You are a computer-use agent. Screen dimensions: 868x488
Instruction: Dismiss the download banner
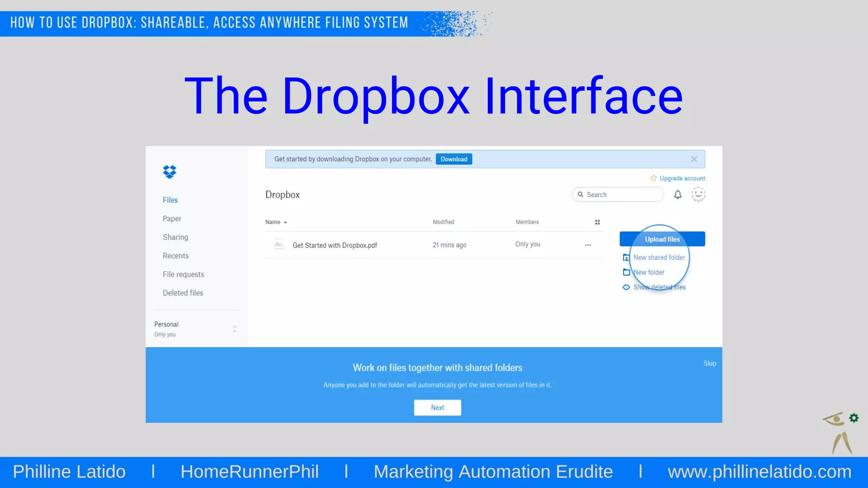pyautogui.click(x=694, y=159)
